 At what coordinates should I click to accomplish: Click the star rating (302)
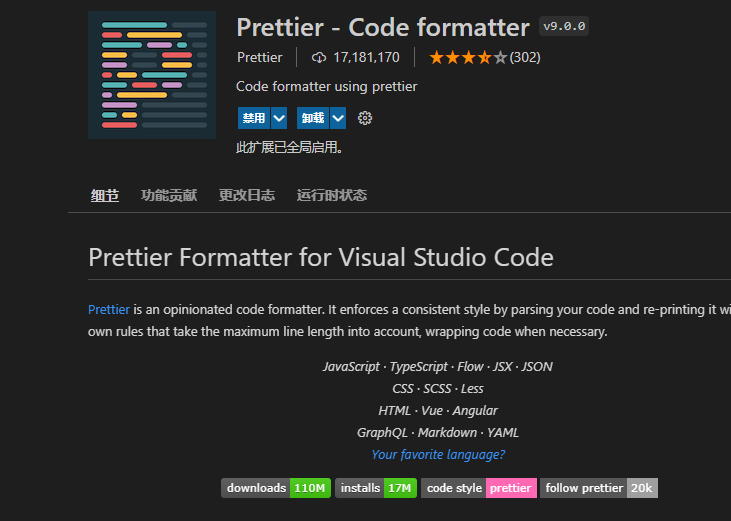tap(484, 57)
